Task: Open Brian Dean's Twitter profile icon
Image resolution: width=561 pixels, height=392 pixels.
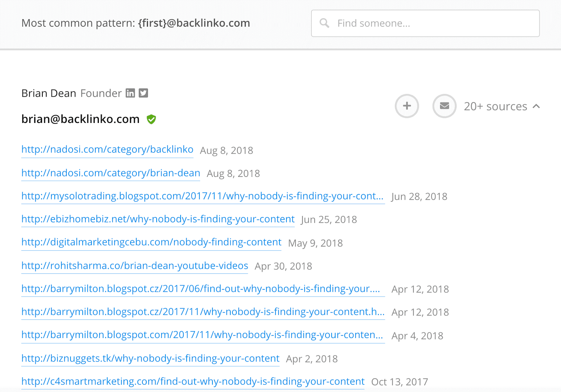Action: click(x=143, y=93)
